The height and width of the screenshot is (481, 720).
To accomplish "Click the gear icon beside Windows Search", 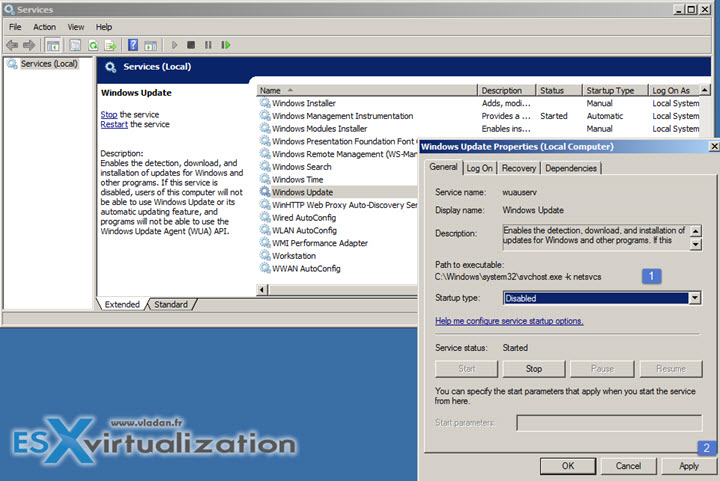I will 265,166.
